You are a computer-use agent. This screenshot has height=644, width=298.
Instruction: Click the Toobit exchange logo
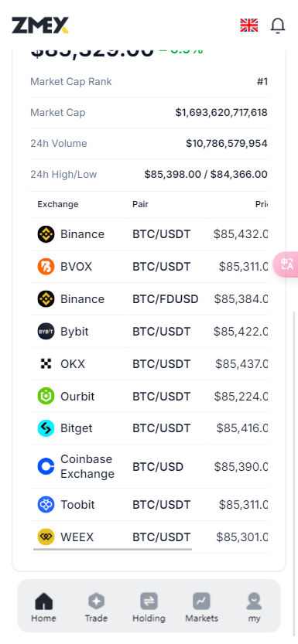pyautogui.click(x=46, y=505)
